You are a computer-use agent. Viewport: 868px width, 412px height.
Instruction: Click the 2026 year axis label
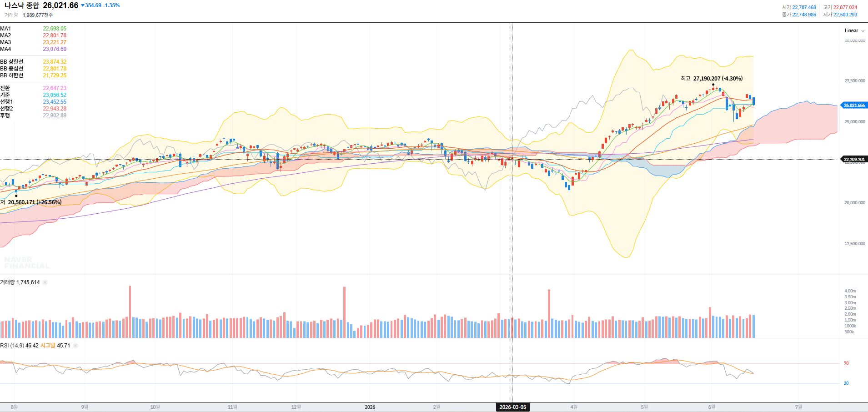pos(370,407)
